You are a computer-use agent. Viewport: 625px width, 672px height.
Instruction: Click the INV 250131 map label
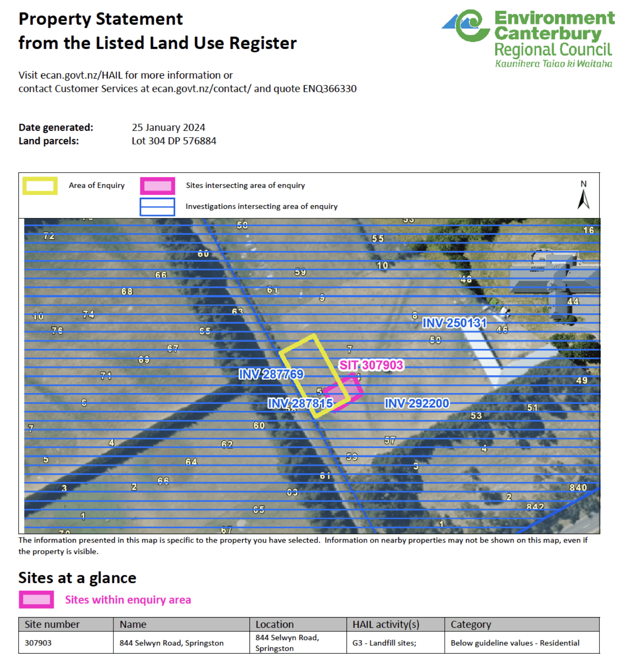[454, 323]
